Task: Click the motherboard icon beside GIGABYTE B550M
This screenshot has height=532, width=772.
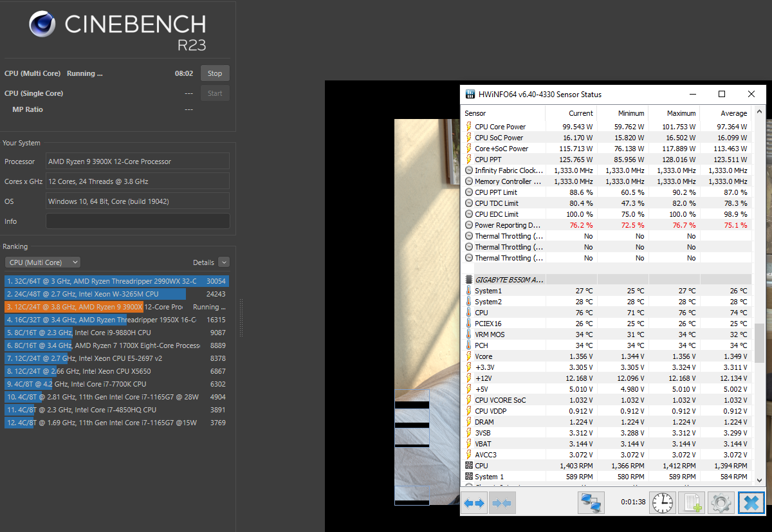Action: click(468, 280)
